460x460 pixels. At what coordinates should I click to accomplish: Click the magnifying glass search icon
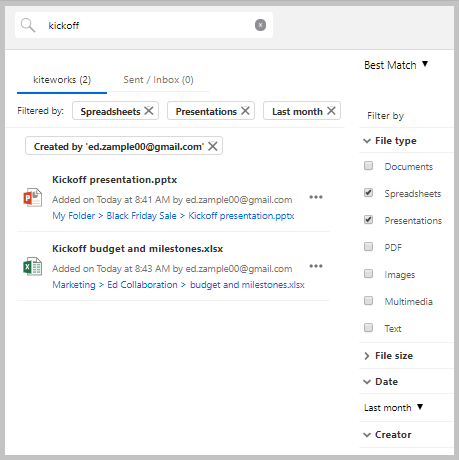[x=28, y=25]
